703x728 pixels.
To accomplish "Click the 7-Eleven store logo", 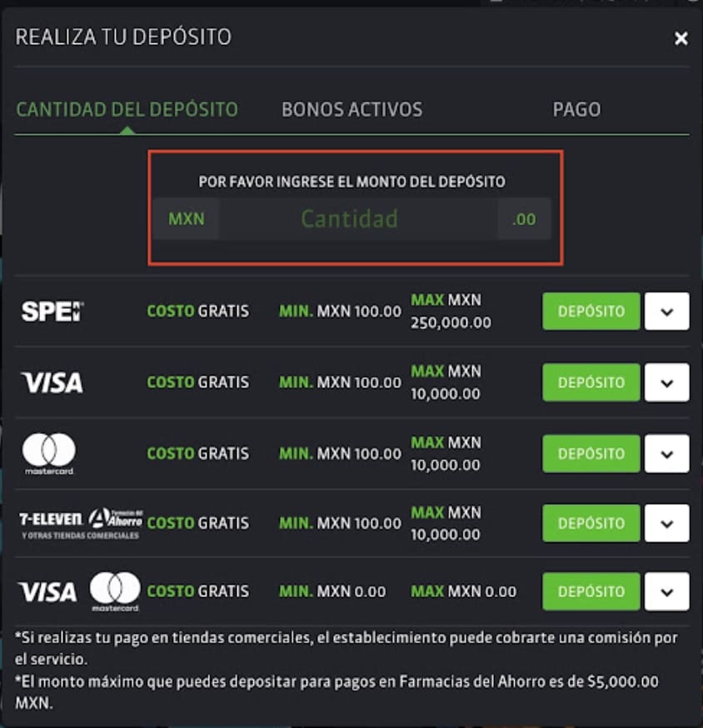I will 50,518.
